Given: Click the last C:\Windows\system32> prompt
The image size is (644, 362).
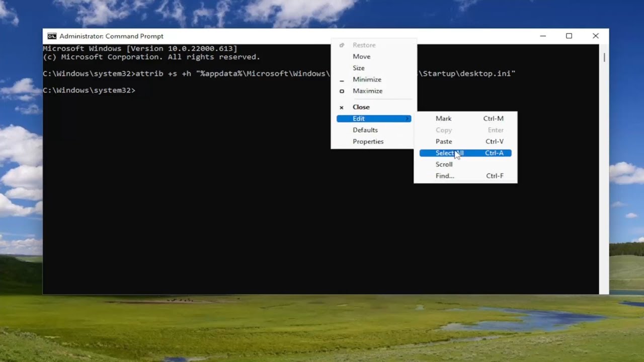Looking at the screenshot, I should coord(89,90).
